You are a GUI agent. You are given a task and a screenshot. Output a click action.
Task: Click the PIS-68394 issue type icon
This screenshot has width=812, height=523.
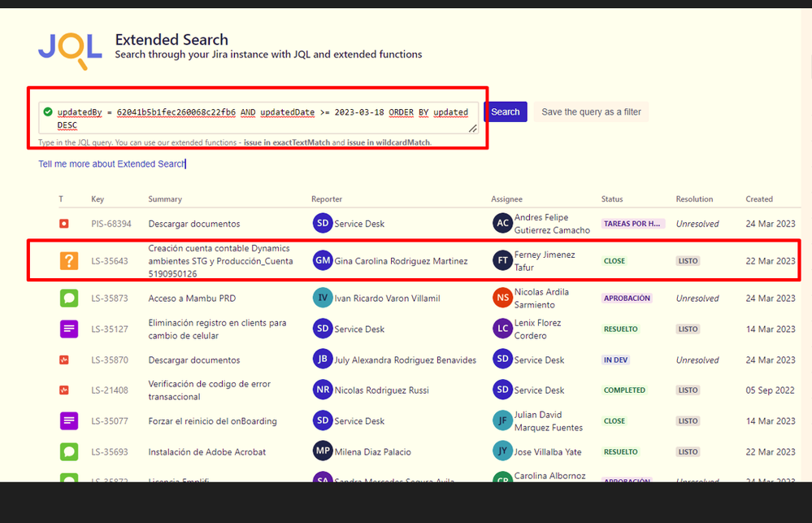coord(63,224)
